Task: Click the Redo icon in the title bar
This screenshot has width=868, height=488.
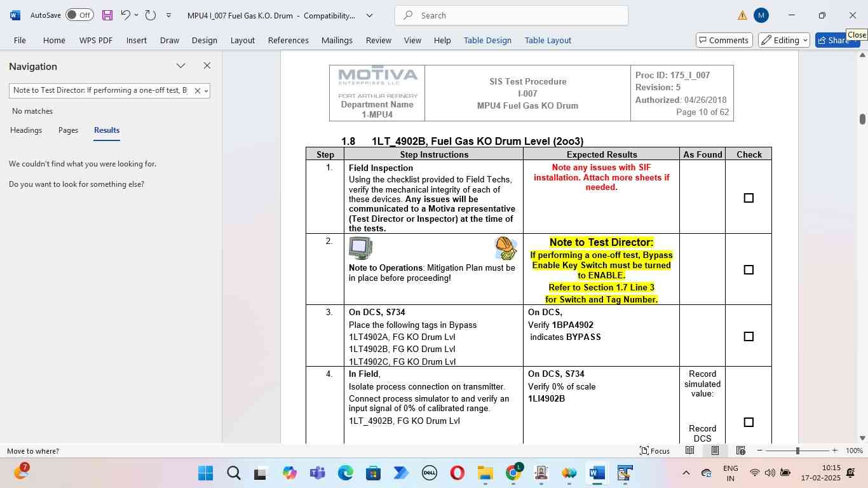Action: (151, 15)
